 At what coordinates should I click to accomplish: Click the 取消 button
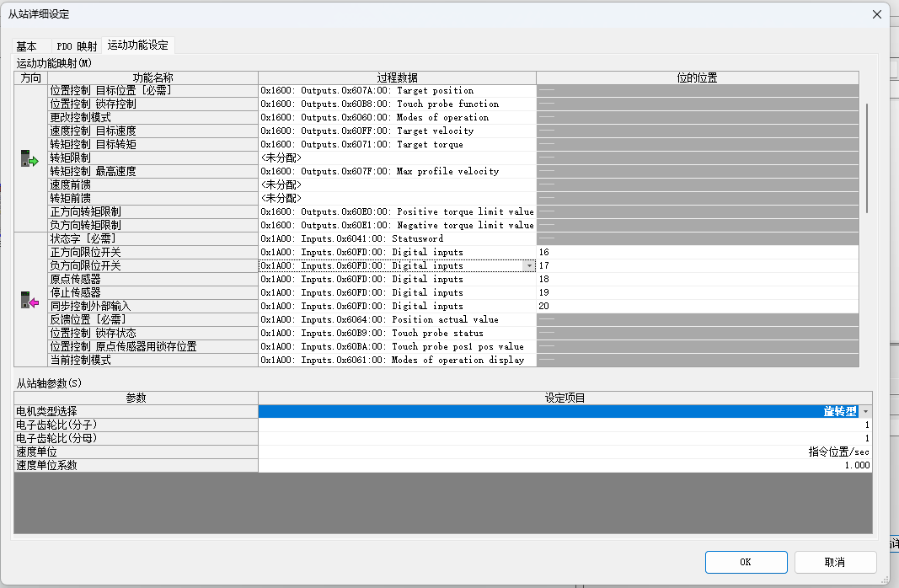(835, 562)
